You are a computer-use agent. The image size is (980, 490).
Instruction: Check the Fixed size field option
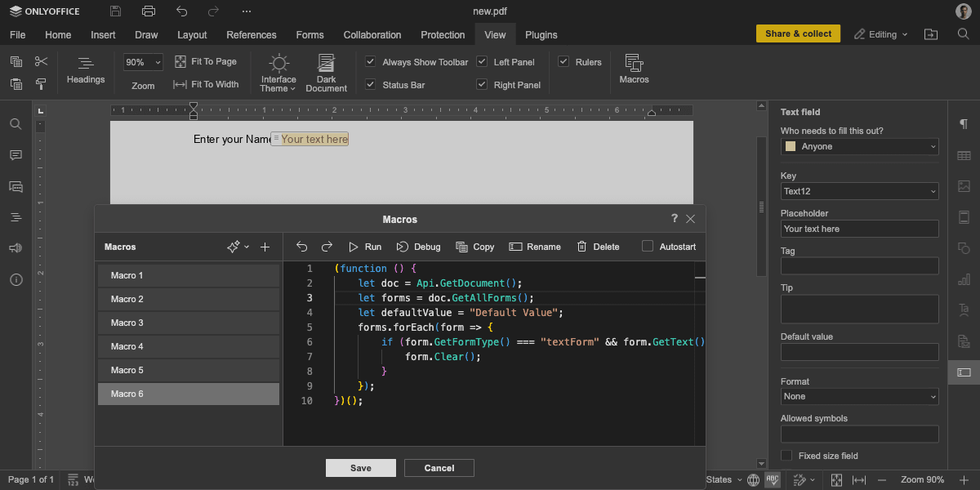pyautogui.click(x=786, y=456)
